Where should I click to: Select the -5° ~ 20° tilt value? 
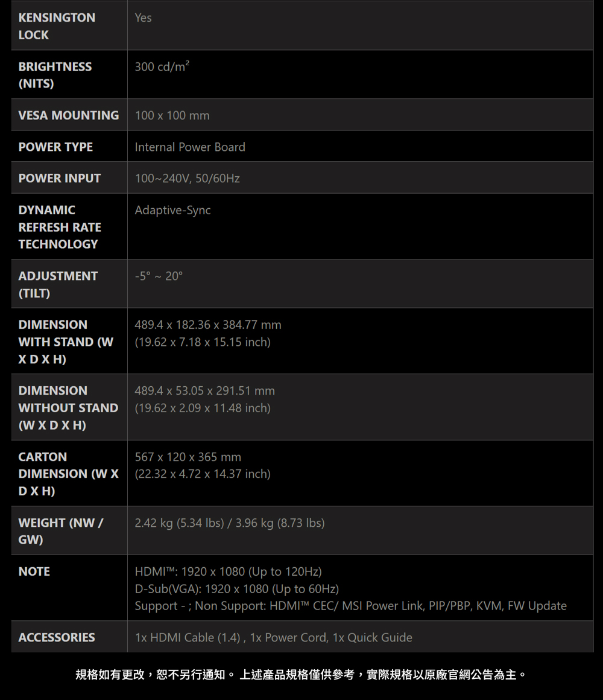coord(159,276)
